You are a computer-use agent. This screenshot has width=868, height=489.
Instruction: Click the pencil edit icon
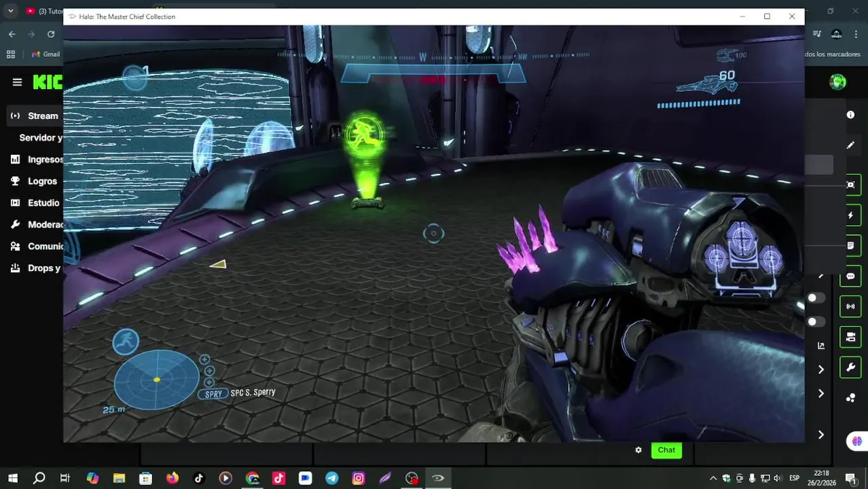point(850,145)
